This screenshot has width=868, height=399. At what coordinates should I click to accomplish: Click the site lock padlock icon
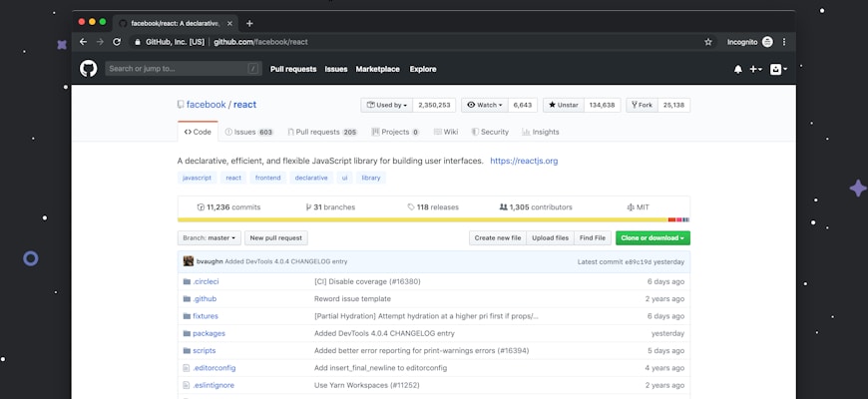[138, 42]
